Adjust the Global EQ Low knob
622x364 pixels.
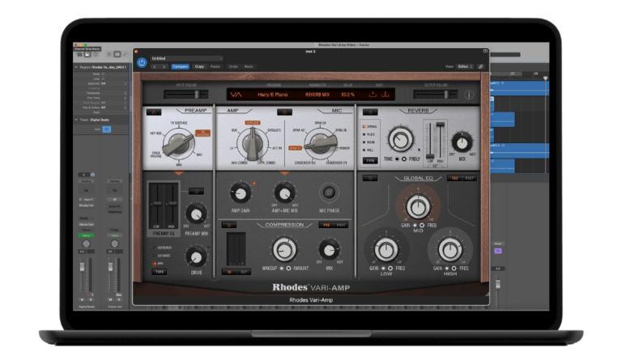pyautogui.click(x=386, y=250)
